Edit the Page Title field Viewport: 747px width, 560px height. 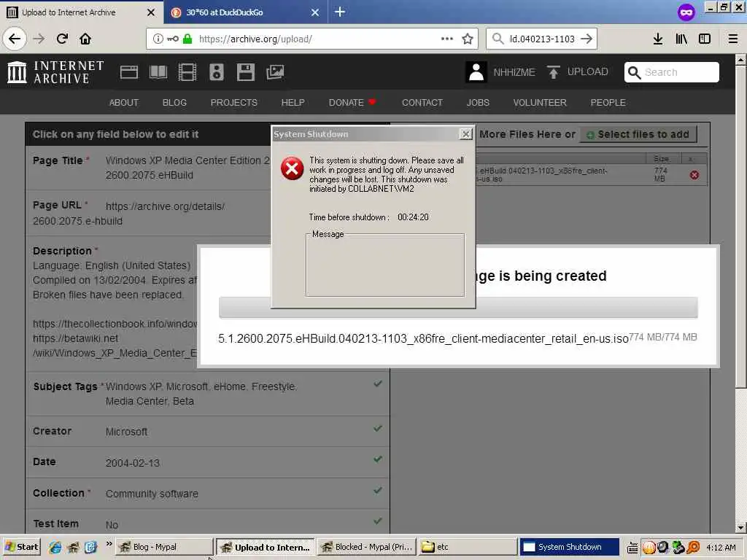click(x=187, y=168)
